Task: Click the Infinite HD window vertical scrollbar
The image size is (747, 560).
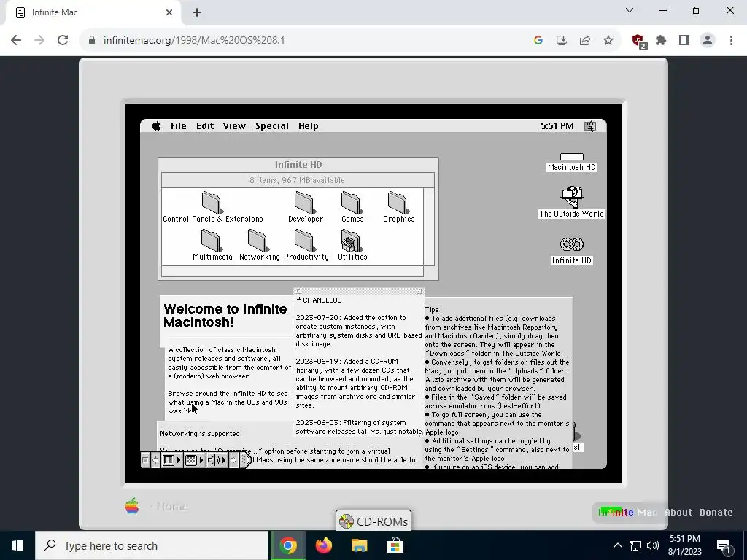Action: pyautogui.click(x=429, y=227)
